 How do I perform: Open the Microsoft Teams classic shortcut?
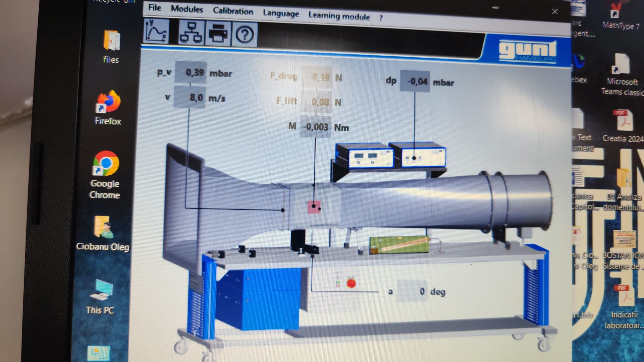(x=622, y=74)
